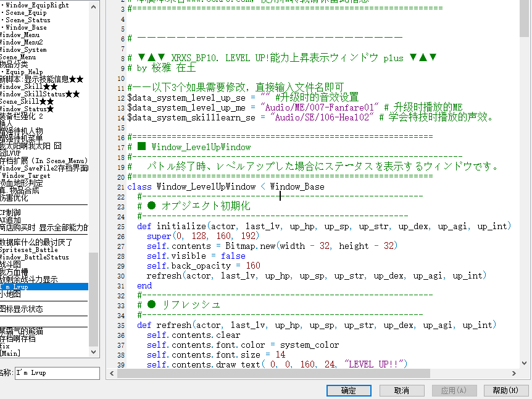Open help with 帮助(H) button
The width and height of the screenshot is (532, 399).
click(x=505, y=390)
